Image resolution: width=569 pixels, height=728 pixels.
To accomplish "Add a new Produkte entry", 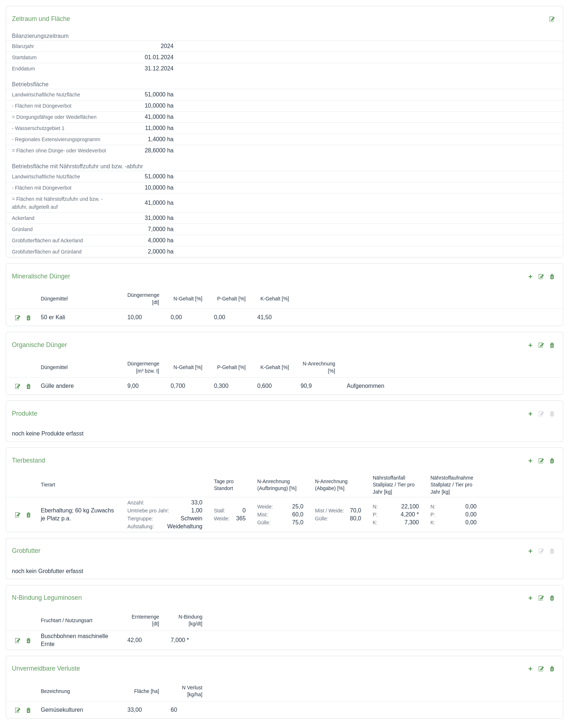I will (530, 414).
